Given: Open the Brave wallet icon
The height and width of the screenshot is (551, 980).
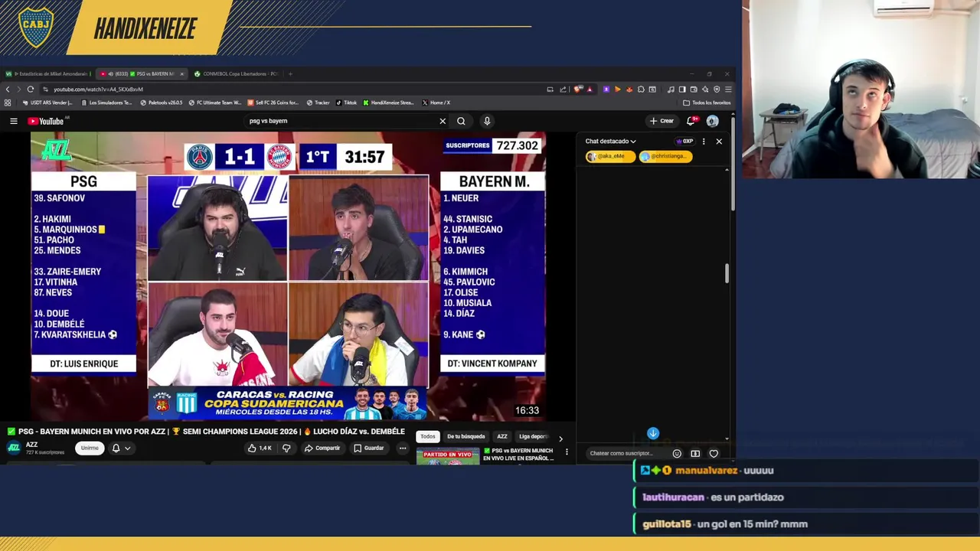Looking at the screenshot, I should 694,90.
